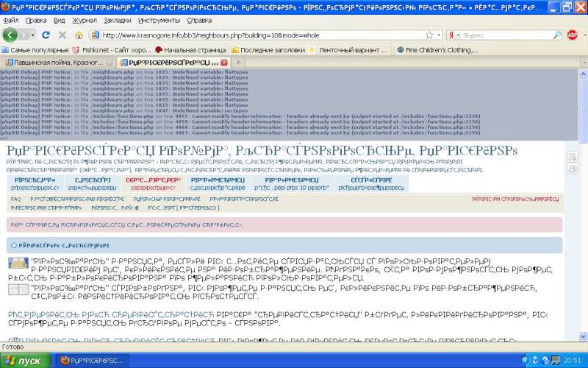
Task: Reload the page with the refresh icon
Action: click(45, 35)
